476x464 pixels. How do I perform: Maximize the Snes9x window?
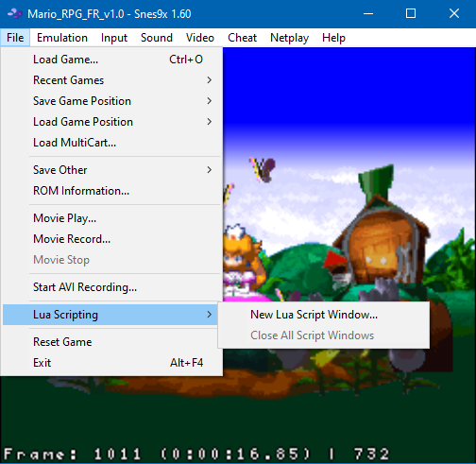pyautogui.click(x=411, y=14)
